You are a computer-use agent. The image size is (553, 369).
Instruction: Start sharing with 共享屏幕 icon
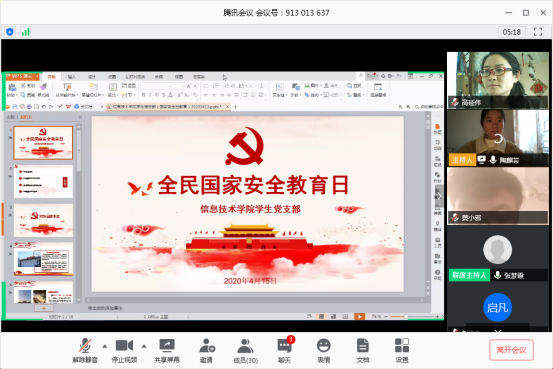click(x=167, y=350)
